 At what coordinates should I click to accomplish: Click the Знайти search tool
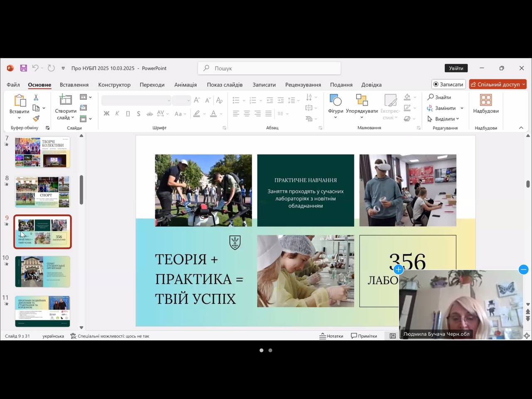click(x=439, y=97)
